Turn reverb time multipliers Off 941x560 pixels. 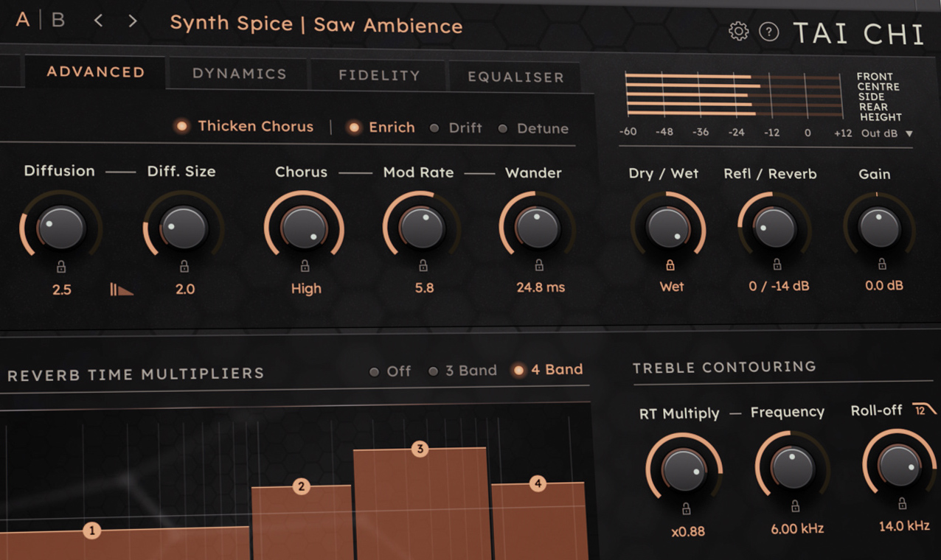375,371
